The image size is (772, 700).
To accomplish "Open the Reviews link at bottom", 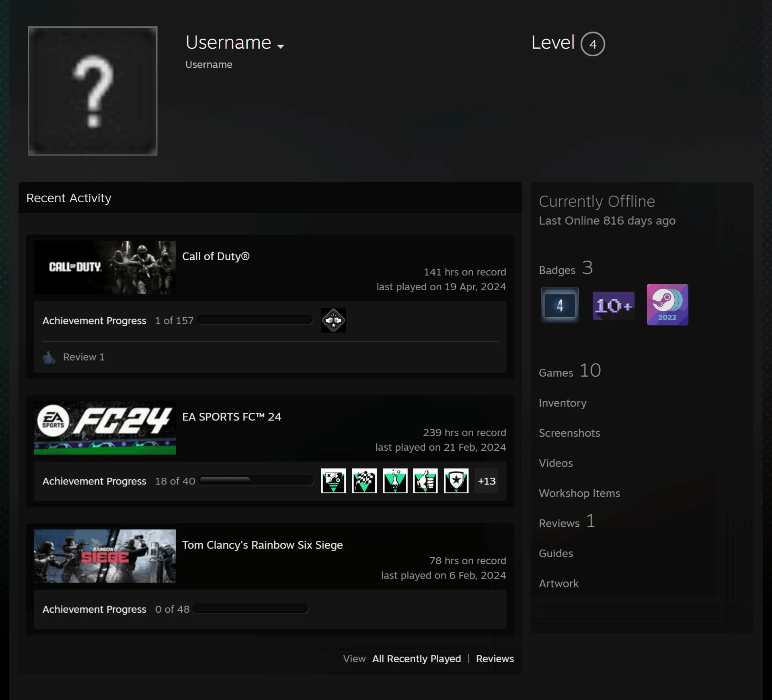I will click(495, 659).
